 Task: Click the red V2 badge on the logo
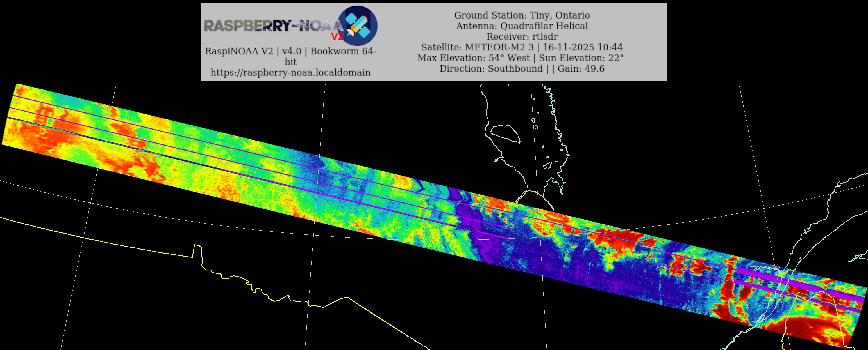coord(337,36)
